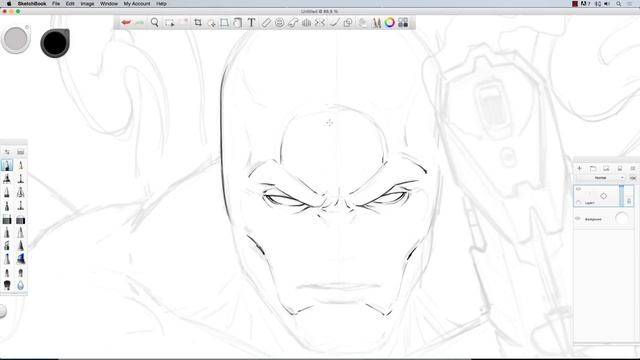Click the green Redo arrow

pyautogui.click(x=140, y=22)
